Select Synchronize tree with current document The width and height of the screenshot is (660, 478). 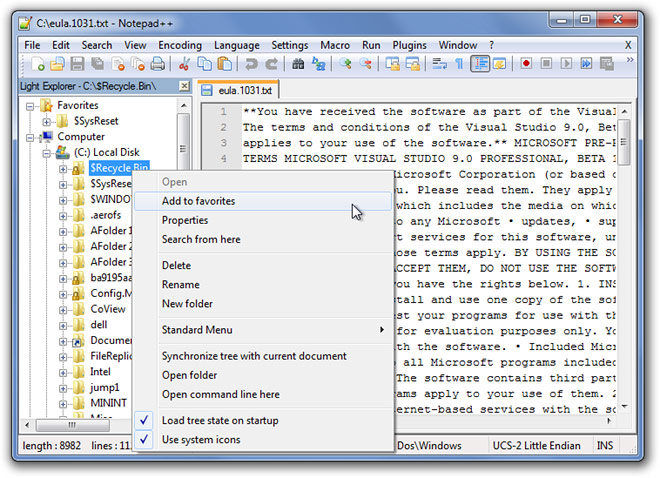pos(263,356)
